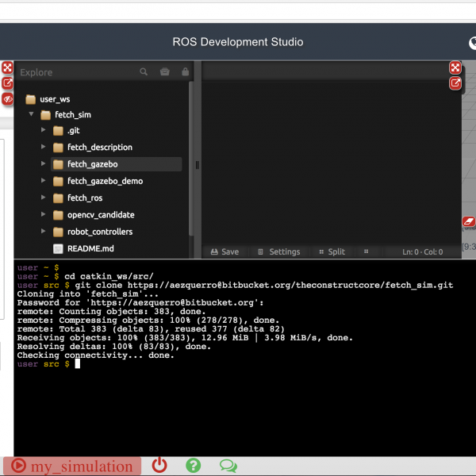Click the Explore panel title text
Viewport: 476px width, 476px height.
pyautogui.click(x=36, y=72)
